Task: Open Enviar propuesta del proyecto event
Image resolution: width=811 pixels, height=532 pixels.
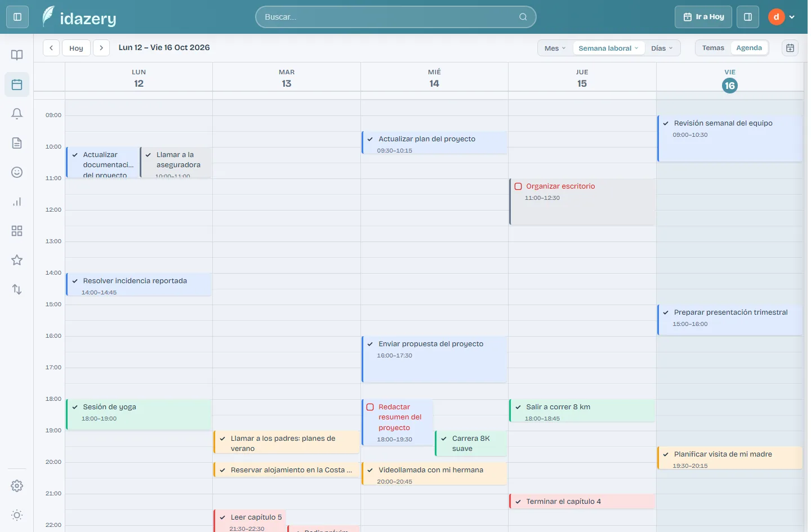Action: pos(434,359)
